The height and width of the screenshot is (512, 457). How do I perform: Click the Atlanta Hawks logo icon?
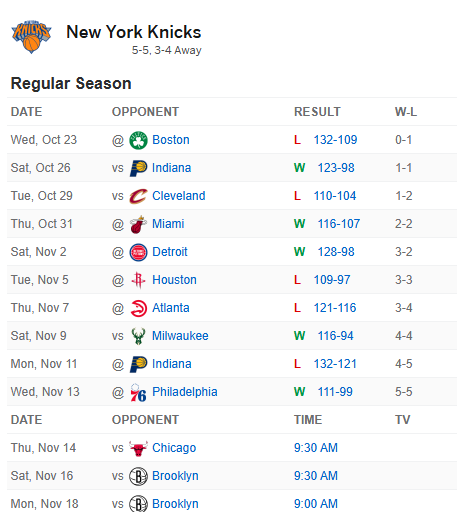[x=138, y=308]
